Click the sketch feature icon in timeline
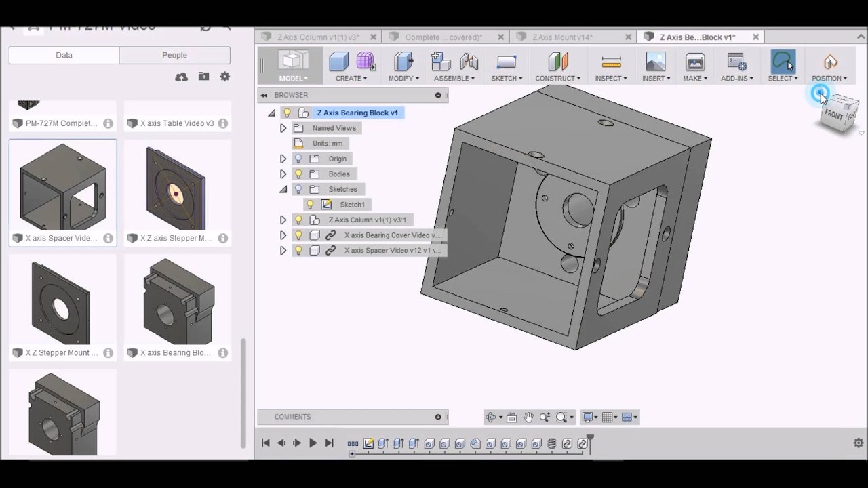Image resolution: width=868 pixels, height=488 pixels. tap(368, 443)
